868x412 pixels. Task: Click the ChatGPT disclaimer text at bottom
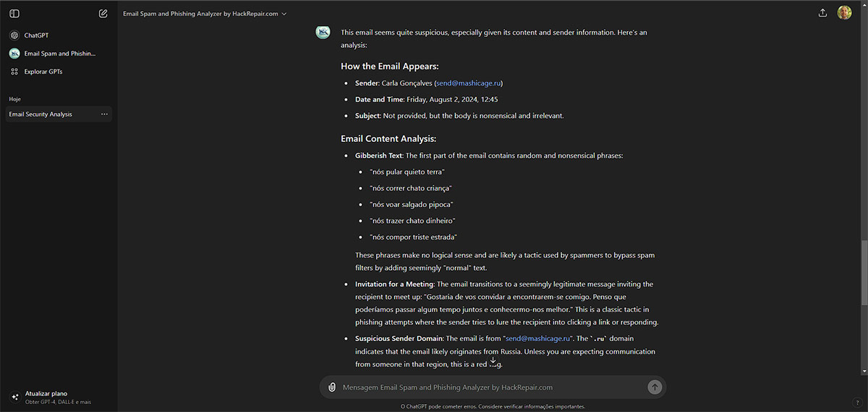click(x=493, y=406)
